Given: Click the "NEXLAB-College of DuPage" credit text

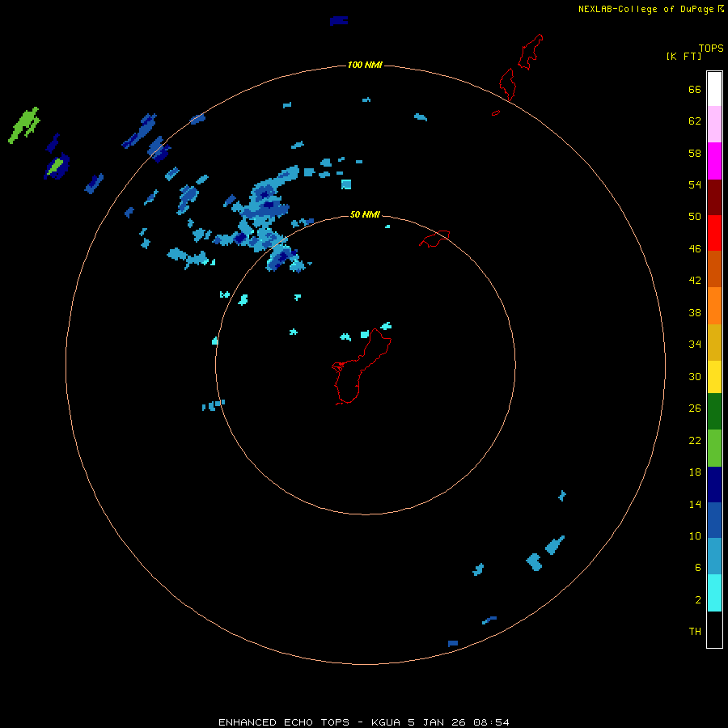Looking at the screenshot, I should tap(645, 9).
